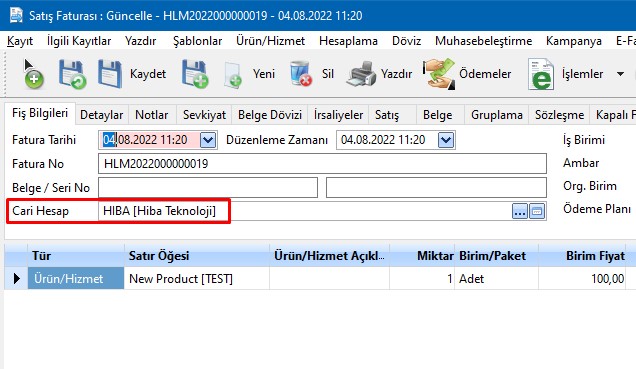Click the İşlemler button label
The width and height of the screenshot is (636, 369).
[582, 74]
